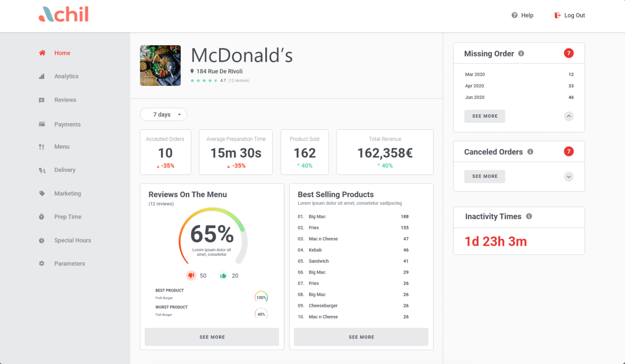The image size is (625, 364).
Task: Click SEE MORE in Reviews On The Menu
Action: point(212,337)
